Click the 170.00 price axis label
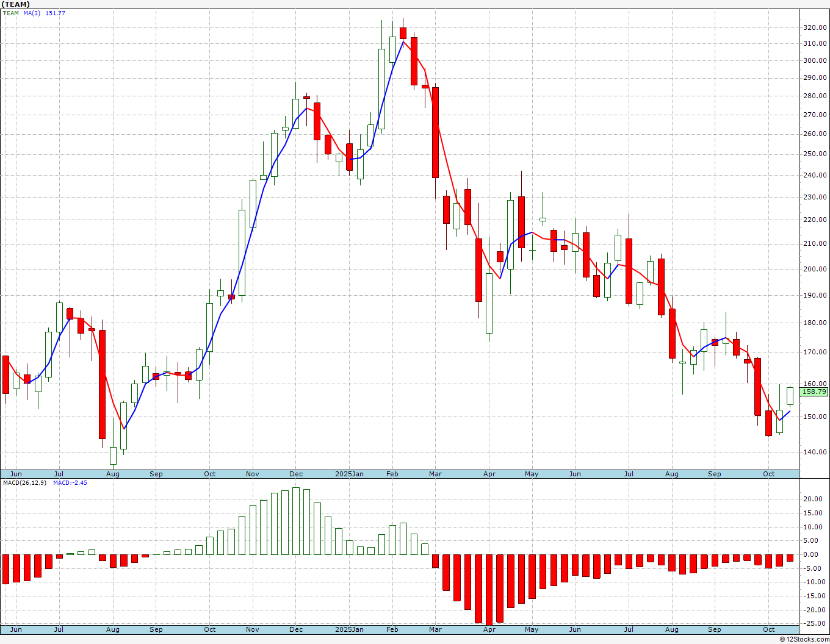 pos(815,352)
